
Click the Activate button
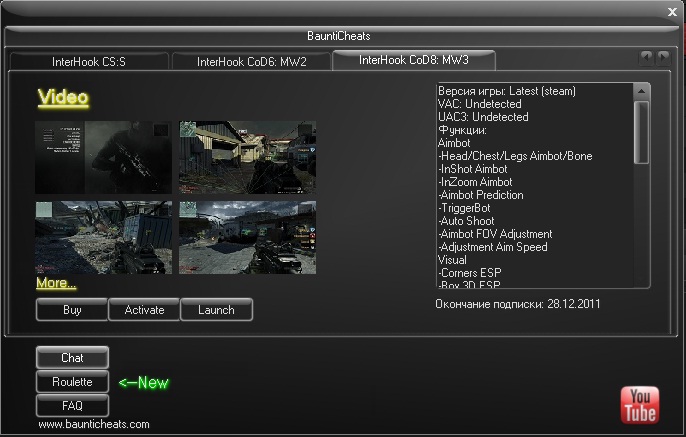click(144, 310)
